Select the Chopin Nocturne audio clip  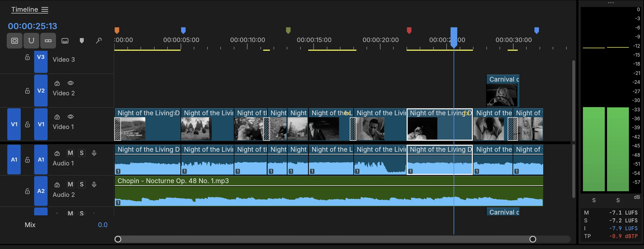pos(329,191)
